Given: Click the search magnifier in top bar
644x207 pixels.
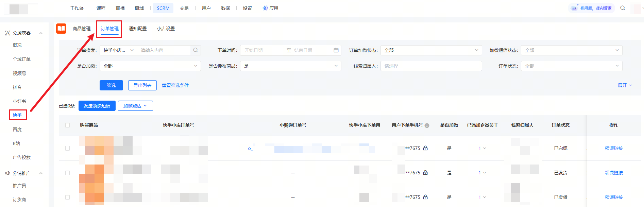Looking at the screenshot, I should pyautogui.click(x=623, y=8).
